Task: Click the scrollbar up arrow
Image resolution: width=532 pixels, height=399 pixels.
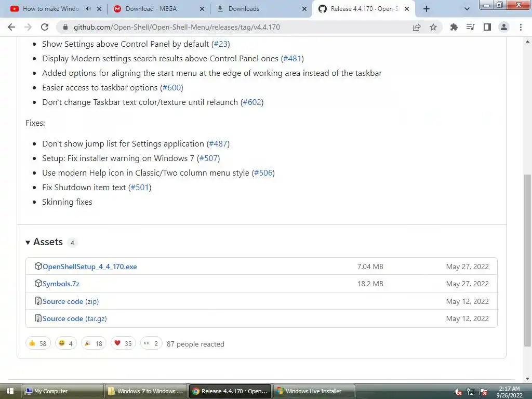Action: tap(527, 42)
